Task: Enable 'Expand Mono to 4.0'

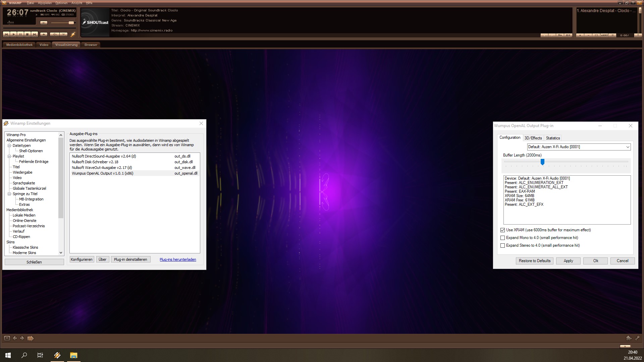Action: coord(502,238)
